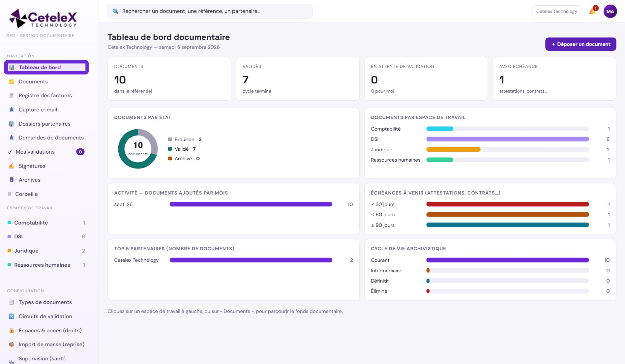Click the Brouillon legend entry
625x364 pixels.
click(185, 139)
